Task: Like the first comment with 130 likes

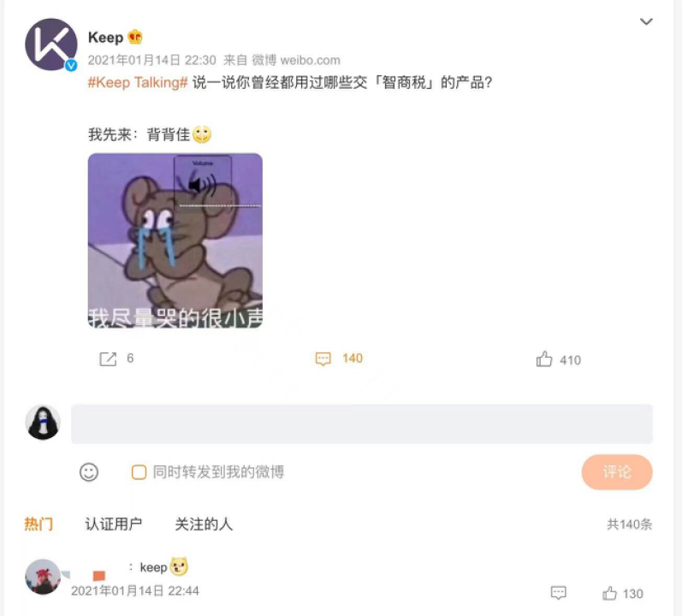Action: point(609,593)
